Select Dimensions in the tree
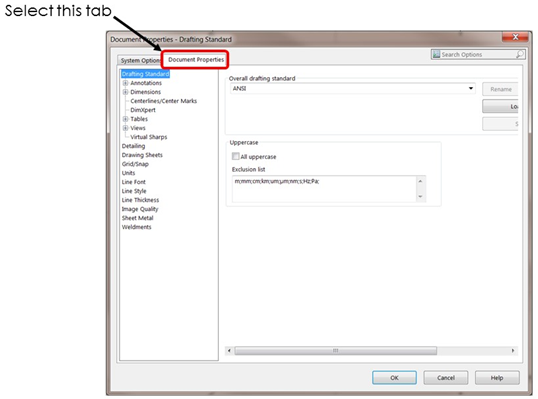The image size is (538, 399). click(x=145, y=92)
